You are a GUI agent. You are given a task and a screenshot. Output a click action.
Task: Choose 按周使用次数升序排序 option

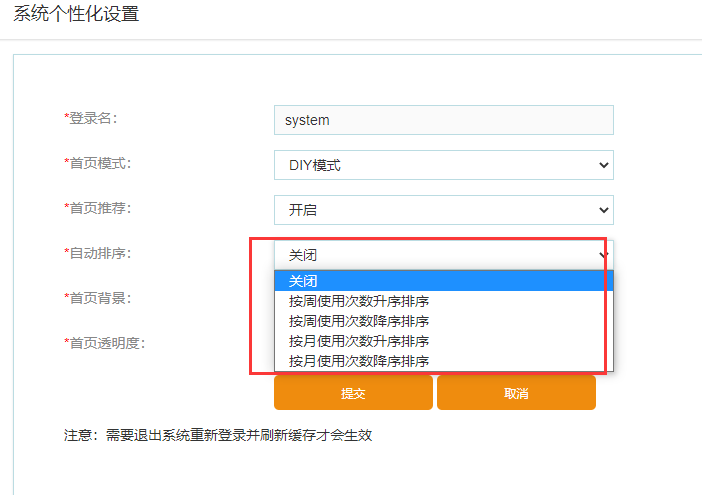444,301
